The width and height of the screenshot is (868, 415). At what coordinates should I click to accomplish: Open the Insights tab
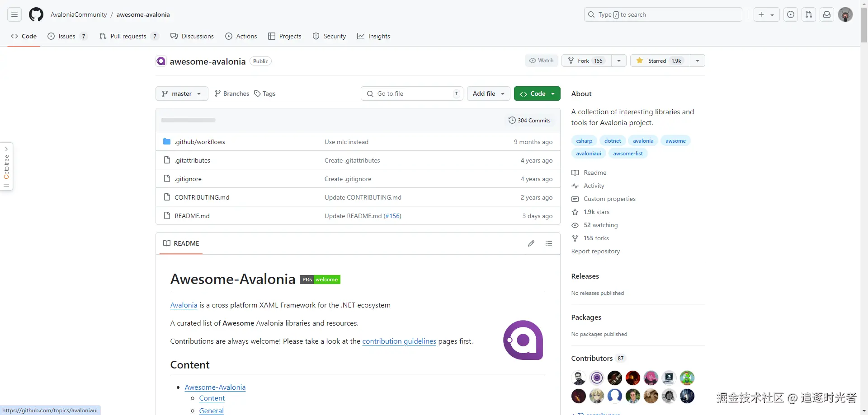373,36
